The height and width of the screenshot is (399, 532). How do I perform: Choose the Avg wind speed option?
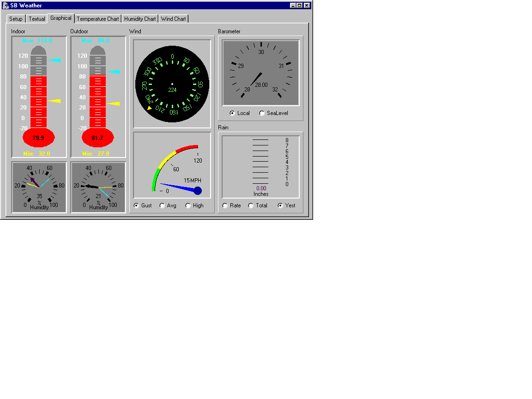click(163, 206)
